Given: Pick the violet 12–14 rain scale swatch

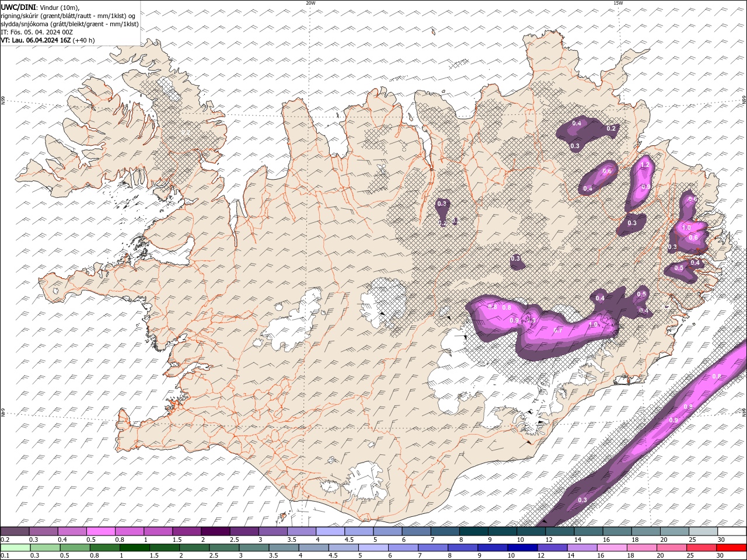Looking at the screenshot, I should coord(553,548).
